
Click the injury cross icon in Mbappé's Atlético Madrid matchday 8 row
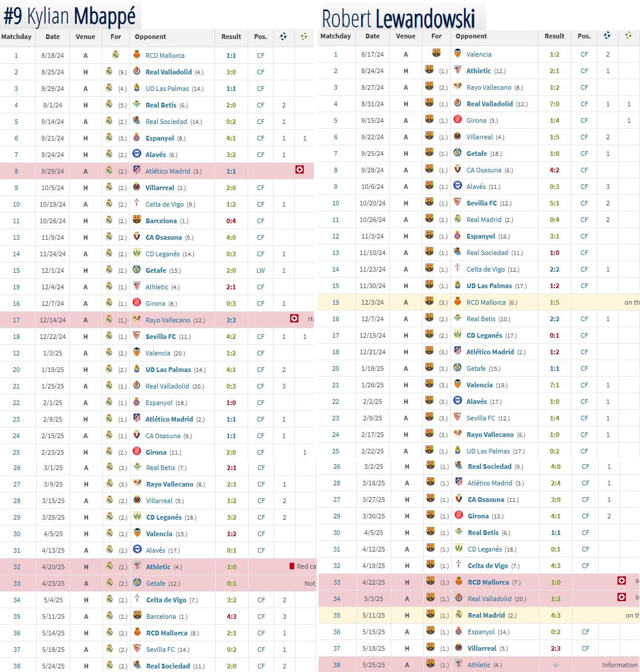pos(300,170)
